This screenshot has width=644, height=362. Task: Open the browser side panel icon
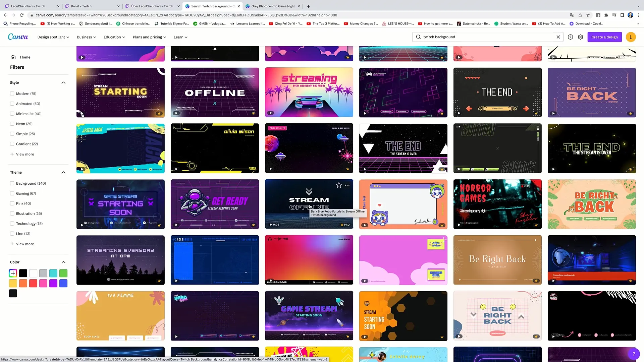click(x=622, y=15)
